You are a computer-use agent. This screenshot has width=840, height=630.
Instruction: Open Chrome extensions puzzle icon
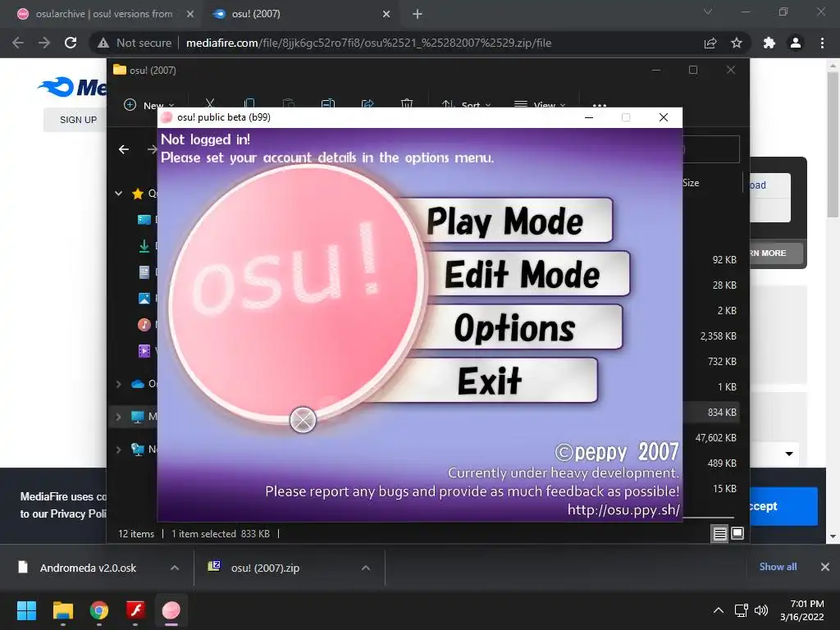[769, 43]
